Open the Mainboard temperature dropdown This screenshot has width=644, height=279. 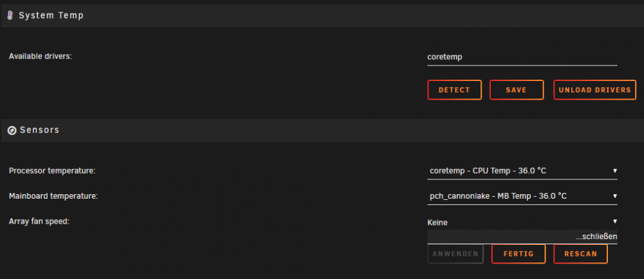[x=522, y=196]
